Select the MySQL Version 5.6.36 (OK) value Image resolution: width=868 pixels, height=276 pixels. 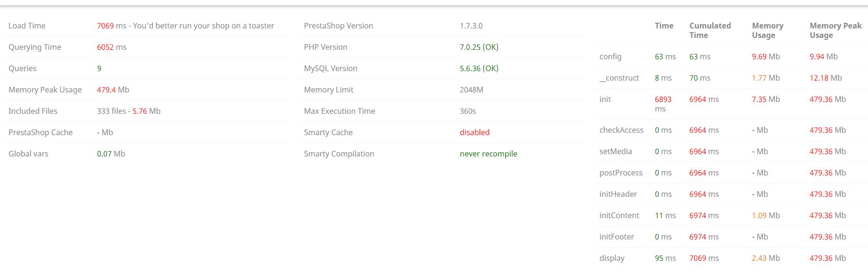tap(479, 68)
